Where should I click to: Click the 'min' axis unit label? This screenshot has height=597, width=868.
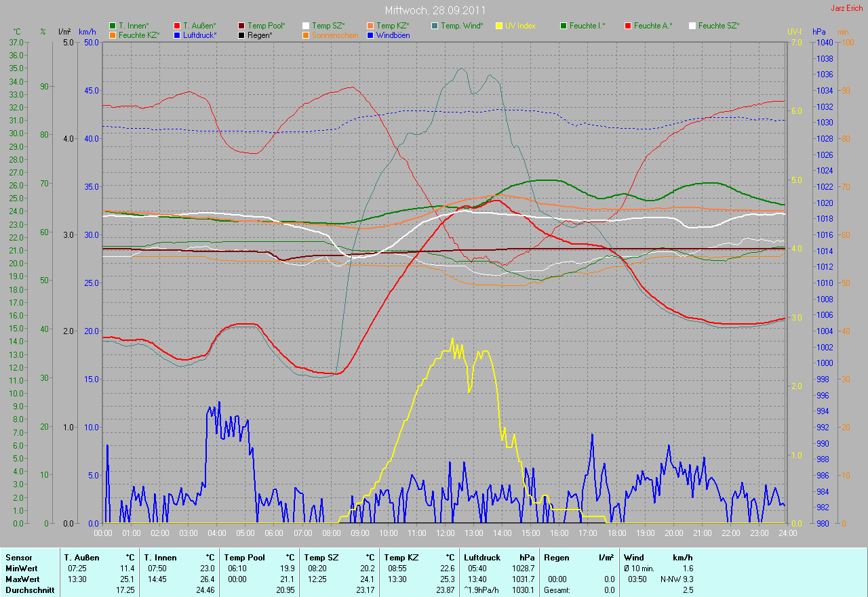(x=843, y=32)
